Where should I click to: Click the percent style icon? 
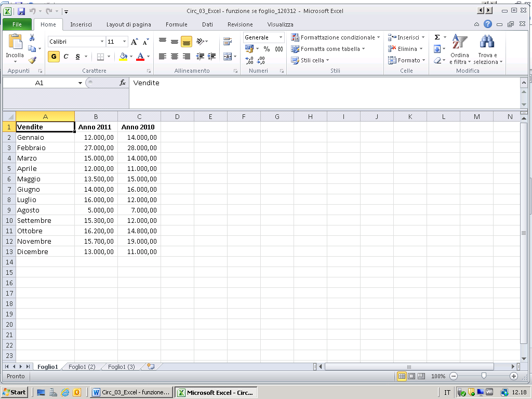(267, 49)
